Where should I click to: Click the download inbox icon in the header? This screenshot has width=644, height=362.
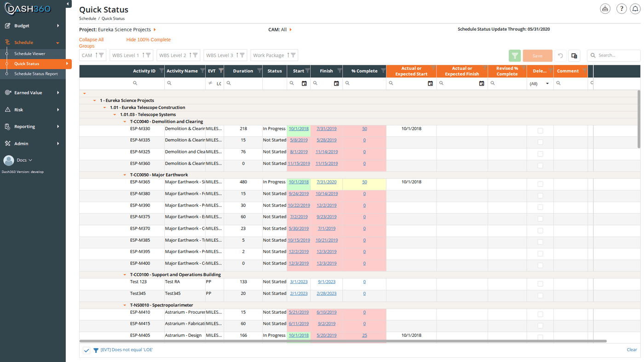point(605,9)
